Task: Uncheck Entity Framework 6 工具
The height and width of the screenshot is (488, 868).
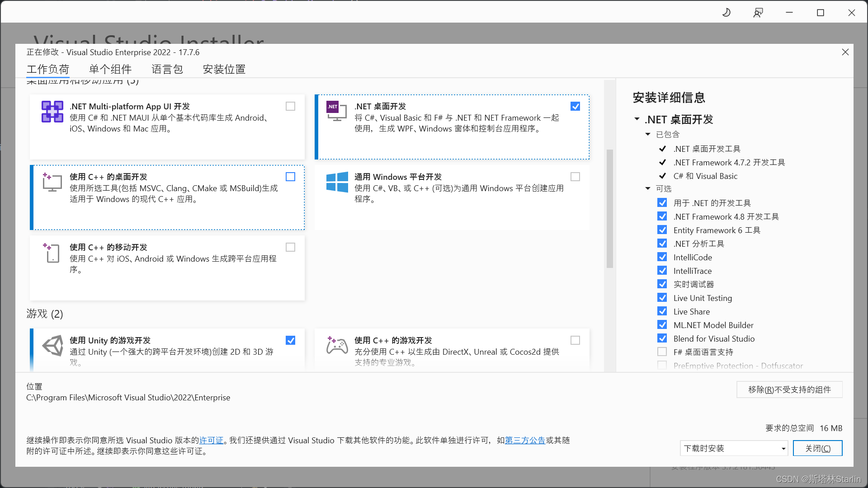Action: [662, 230]
